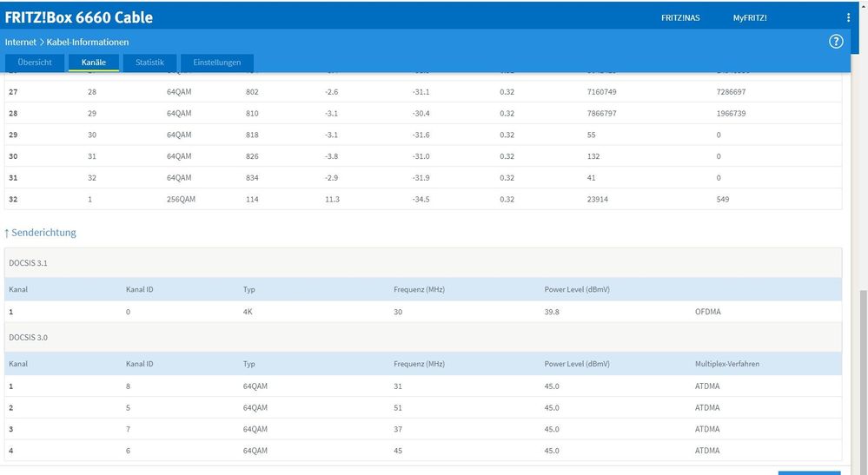
Task: Select the 256QAM modulation cell
Action: point(181,199)
